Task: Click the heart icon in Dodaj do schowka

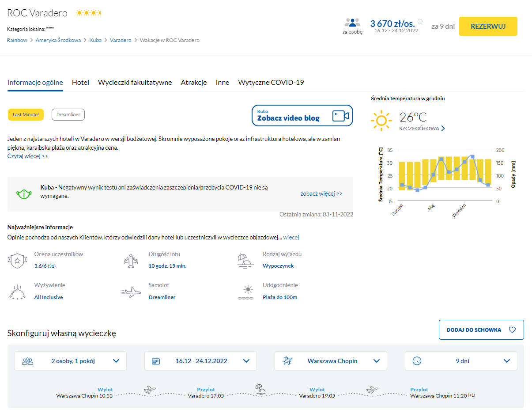Action: [x=512, y=330]
